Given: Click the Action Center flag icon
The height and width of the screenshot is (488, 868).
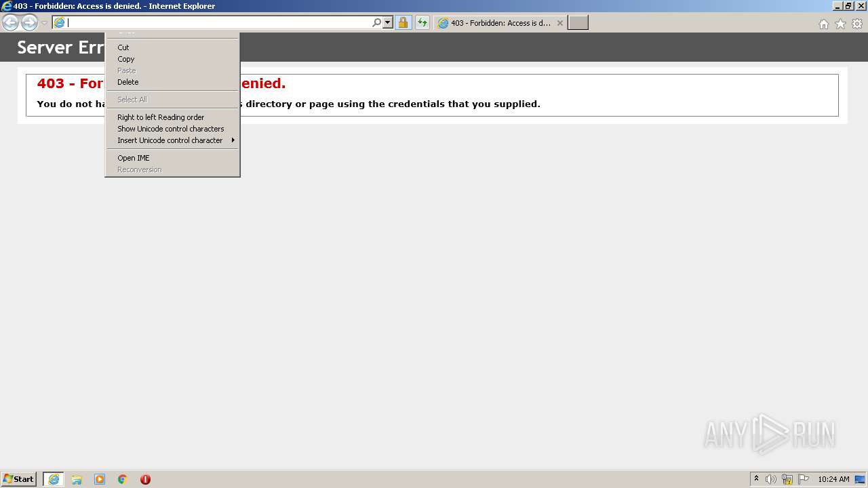Looking at the screenshot, I should coord(804,479).
